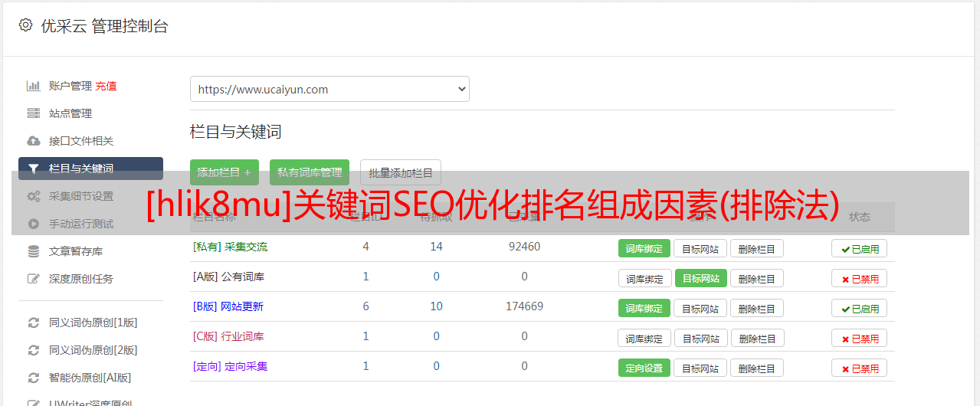Click the bar chart icon for 账户管理
This screenshot has width=980, height=406.
[33, 86]
